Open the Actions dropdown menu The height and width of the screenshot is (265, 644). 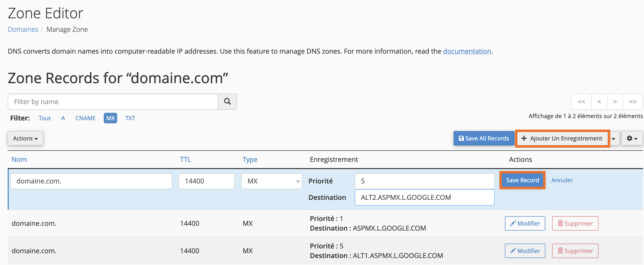(x=26, y=138)
